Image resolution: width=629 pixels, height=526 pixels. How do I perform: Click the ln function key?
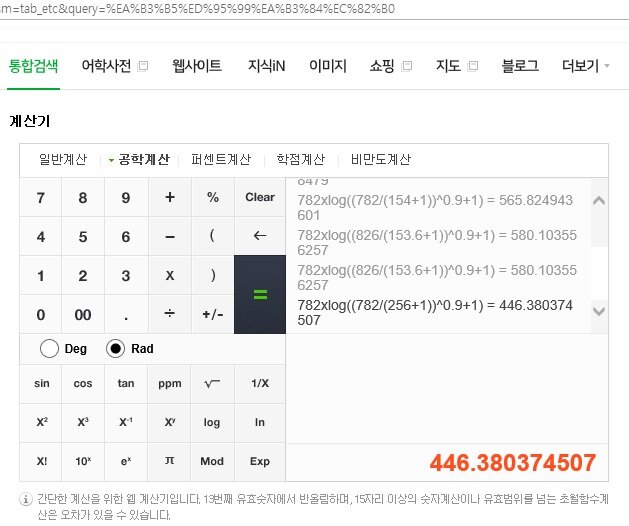(260, 422)
